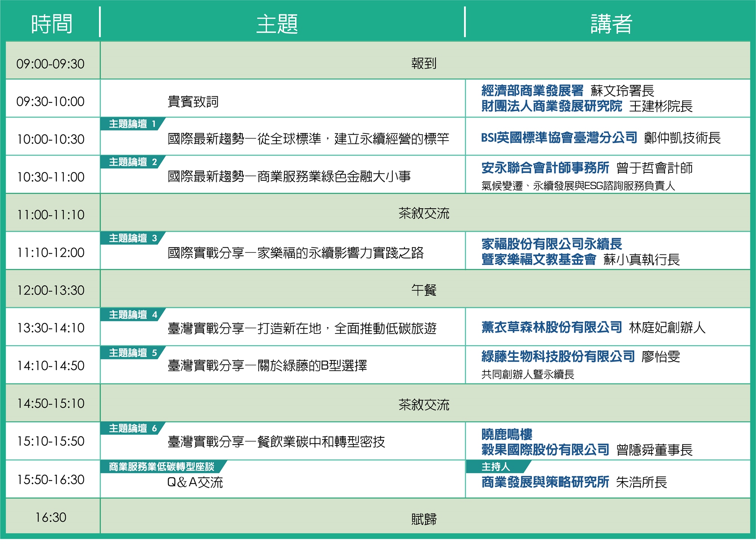Click the 主題 column header

[277, 23]
